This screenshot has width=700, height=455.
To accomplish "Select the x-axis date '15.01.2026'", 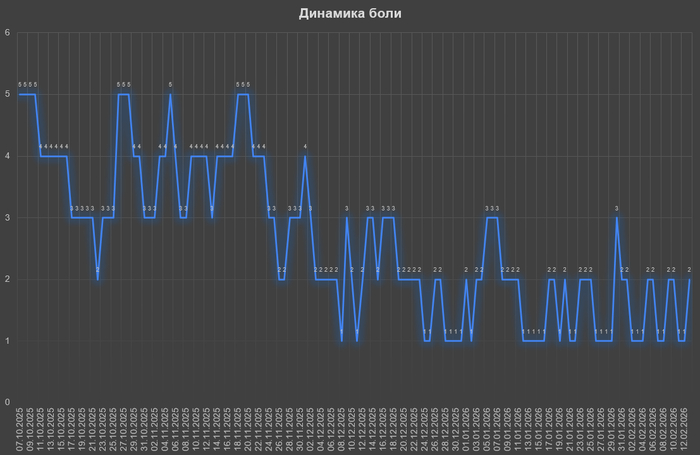I will click(x=539, y=430).
